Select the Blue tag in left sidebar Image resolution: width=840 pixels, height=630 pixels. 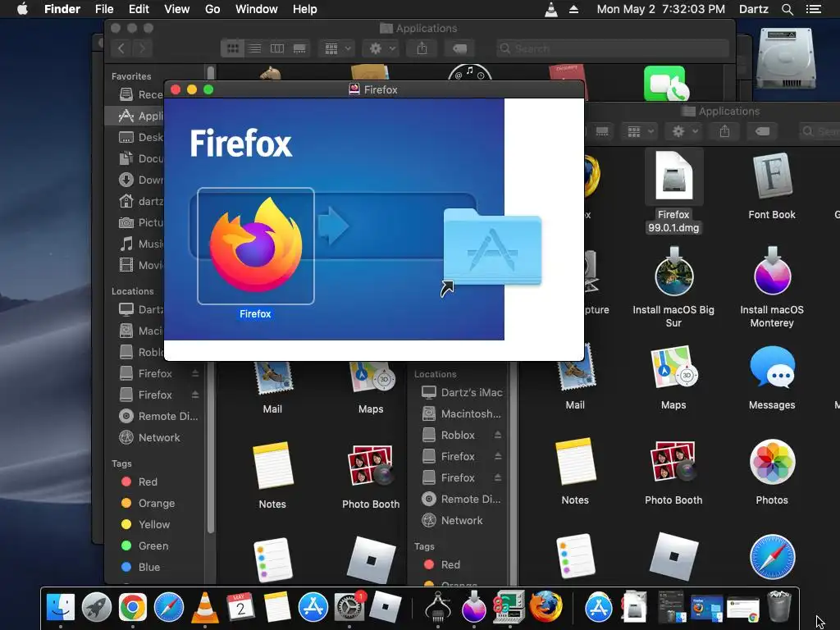[x=141, y=567]
